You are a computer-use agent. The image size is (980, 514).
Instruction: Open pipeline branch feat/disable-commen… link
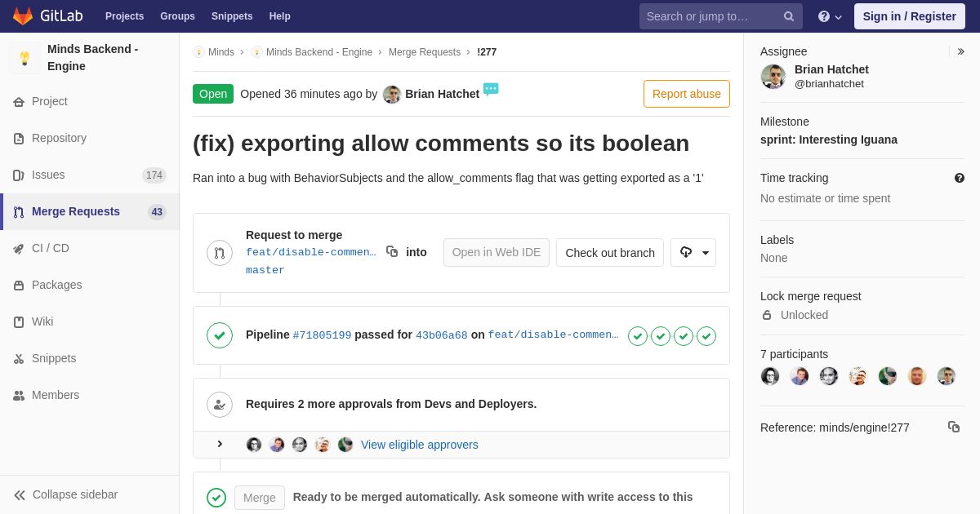553,335
